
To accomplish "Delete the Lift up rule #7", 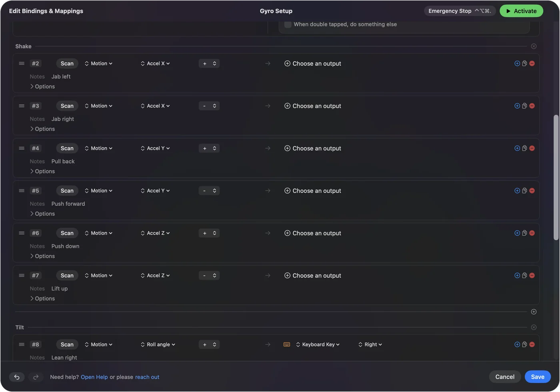I will coord(532,275).
